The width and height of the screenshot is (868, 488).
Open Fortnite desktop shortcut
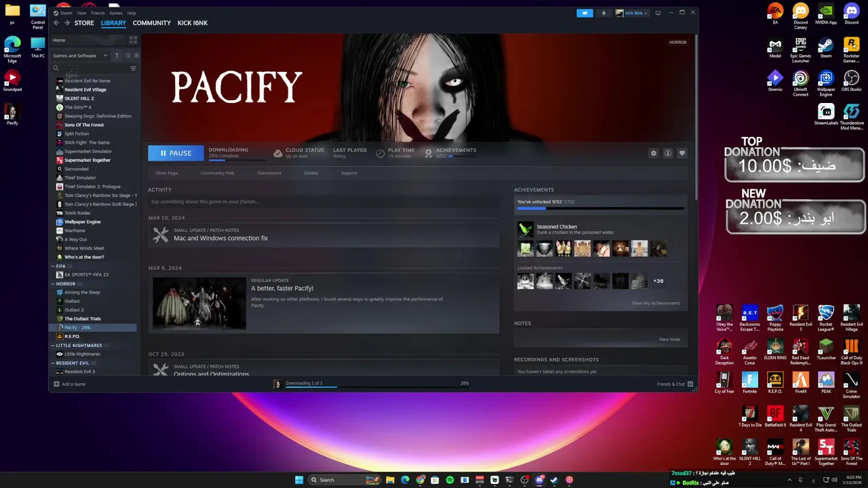(x=750, y=383)
